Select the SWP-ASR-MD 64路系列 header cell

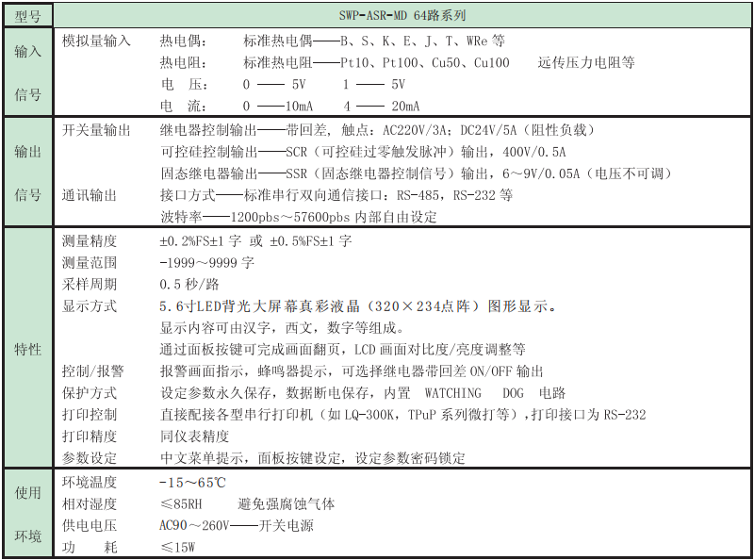click(400, 13)
